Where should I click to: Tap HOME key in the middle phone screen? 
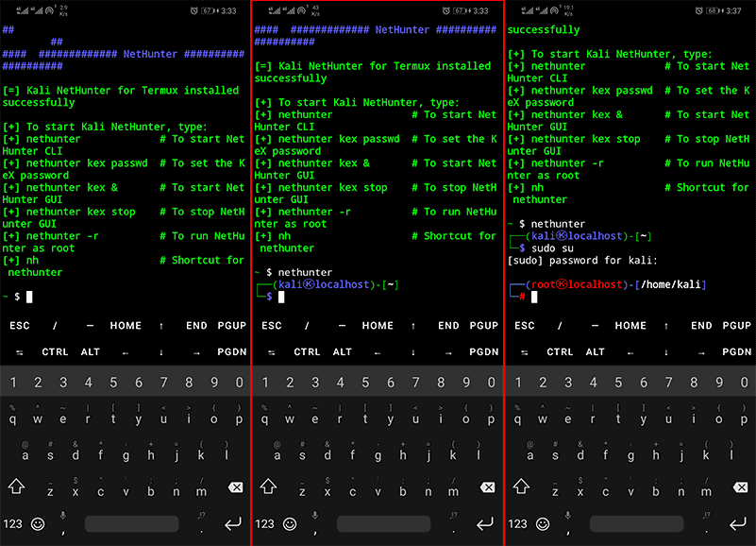click(x=378, y=326)
